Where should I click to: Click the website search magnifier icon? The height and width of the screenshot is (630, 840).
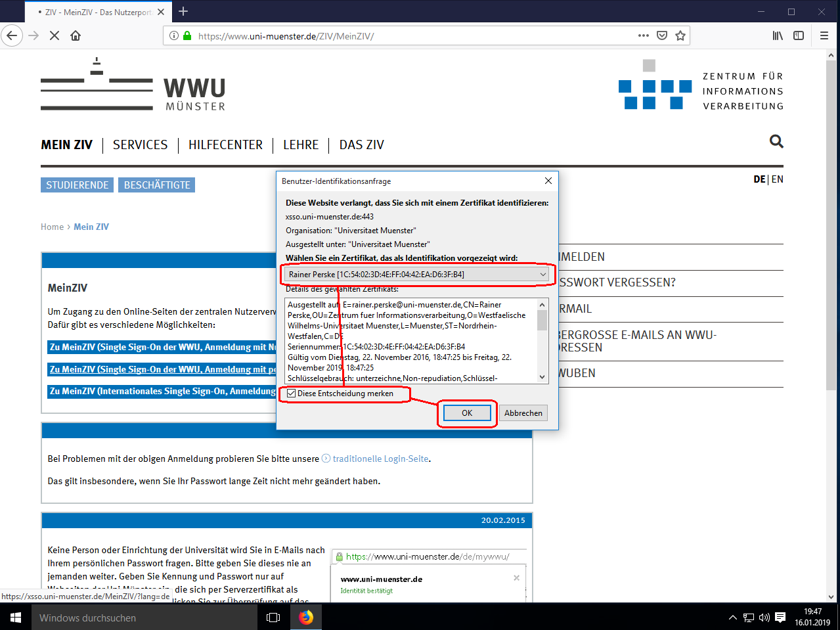pyautogui.click(x=776, y=141)
